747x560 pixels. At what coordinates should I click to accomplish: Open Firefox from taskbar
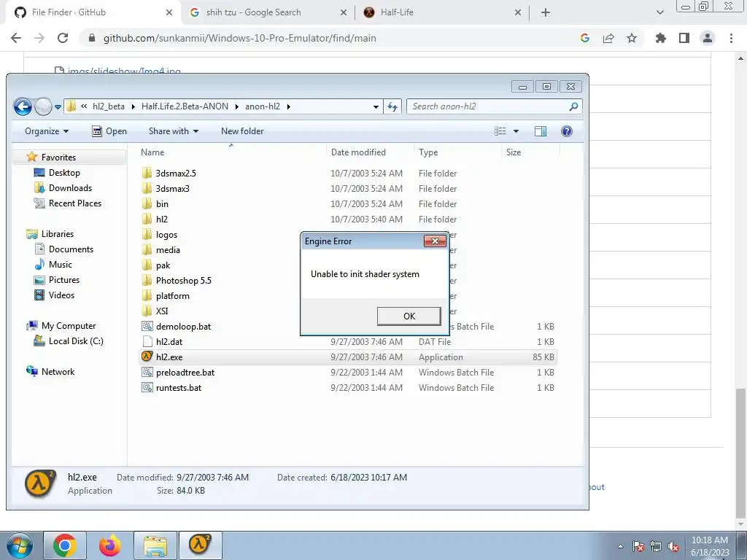coord(110,545)
